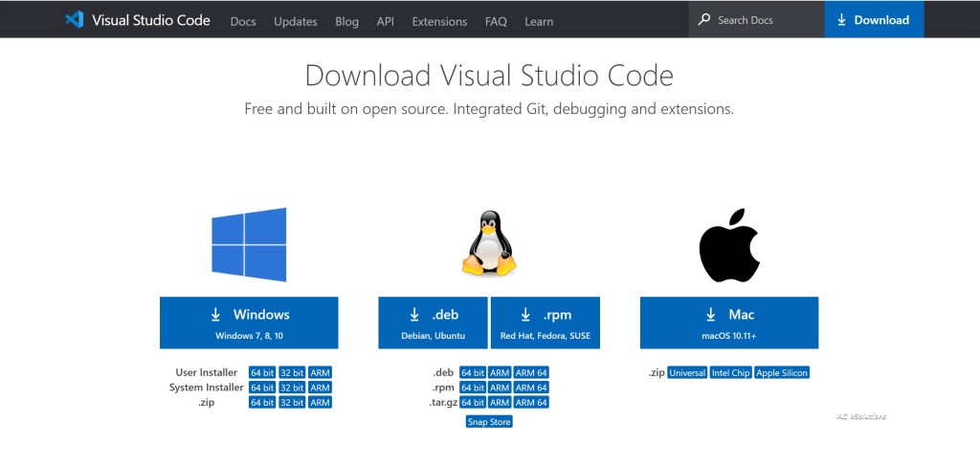Download the .deb package for Debian, Ubuntu
Viewport: 980px width, 467px height.
pyautogui.click(x=433, y=322)
